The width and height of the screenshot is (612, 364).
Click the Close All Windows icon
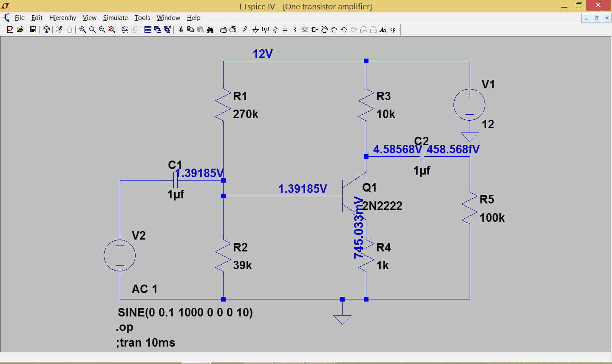167,30
